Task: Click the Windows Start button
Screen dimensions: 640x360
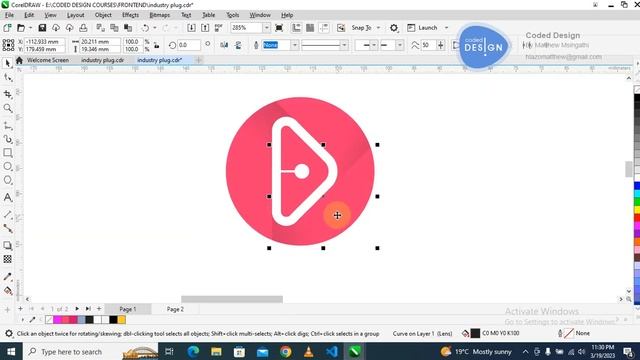Action: click(11, 351)
